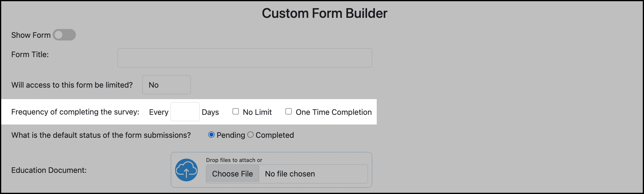The image size is (644, 194).
Task: Click the 'Completed' label text
Action: [x=275, y=135]
